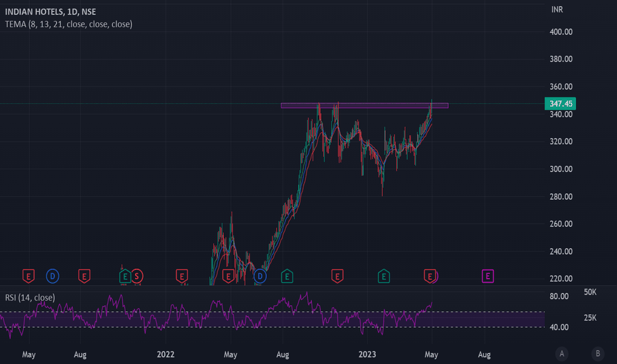
Task: Click the RSI 40.00 scale label
Action: click(x=559, y=328)
